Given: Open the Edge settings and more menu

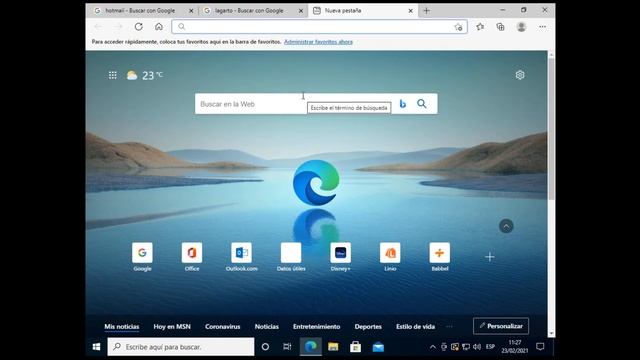Looking at the screenshot, I should (542, 27).
